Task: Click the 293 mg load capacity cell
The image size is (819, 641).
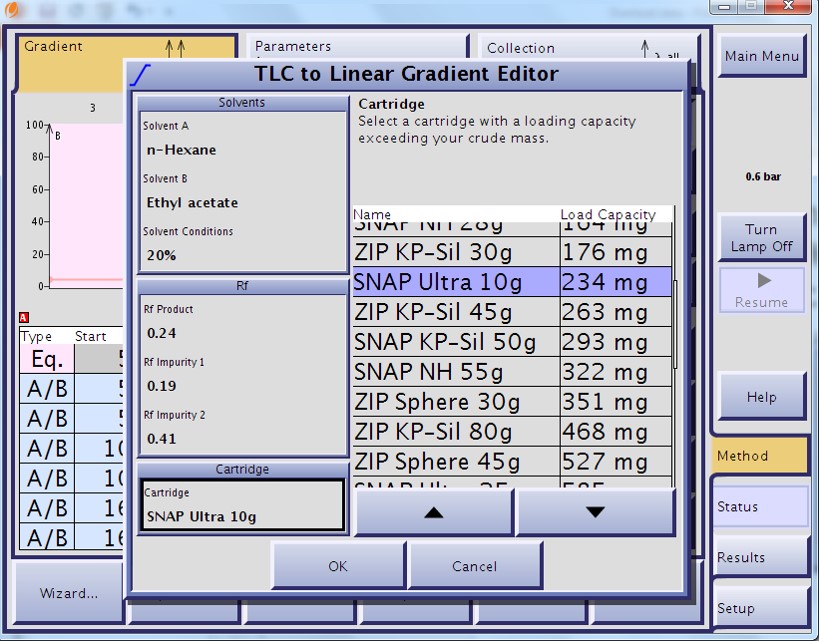Action: coord(616,342)
